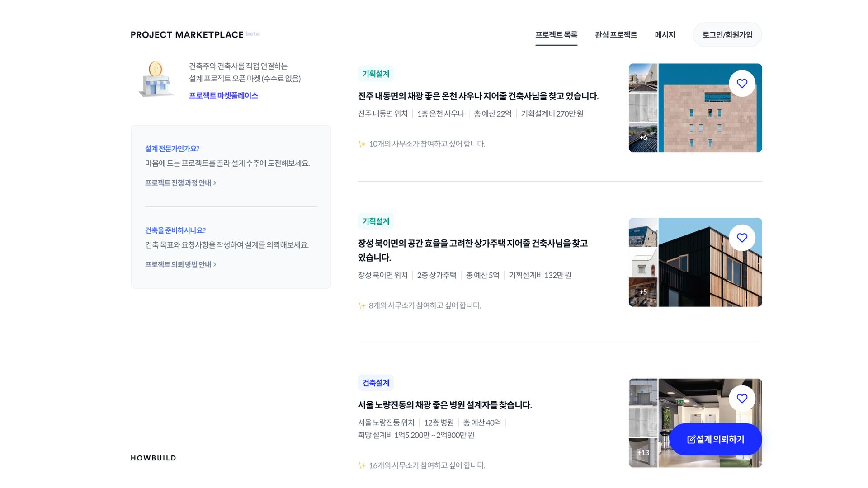The height and width of the screenshot is (488, 868).
Task: Click sparkle icon beside 10개의 사무소 text
Action: (362, 144)
